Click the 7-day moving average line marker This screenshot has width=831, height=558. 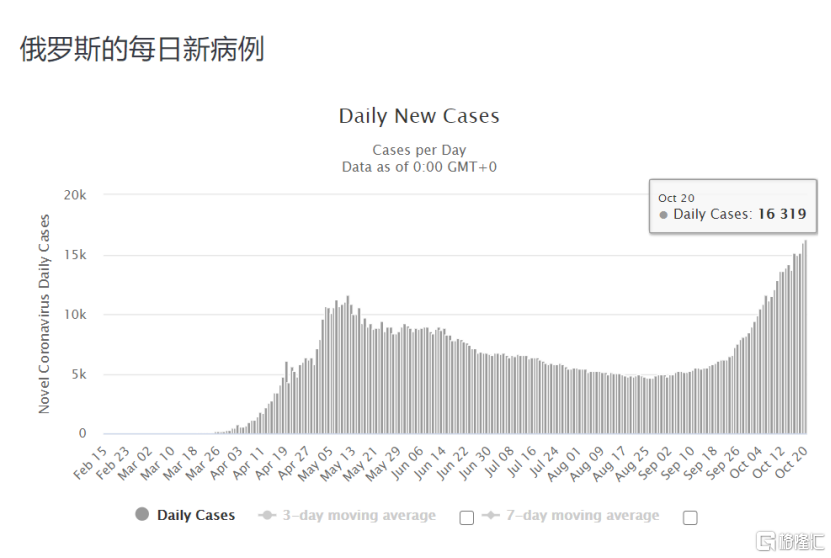click(491, 516)
